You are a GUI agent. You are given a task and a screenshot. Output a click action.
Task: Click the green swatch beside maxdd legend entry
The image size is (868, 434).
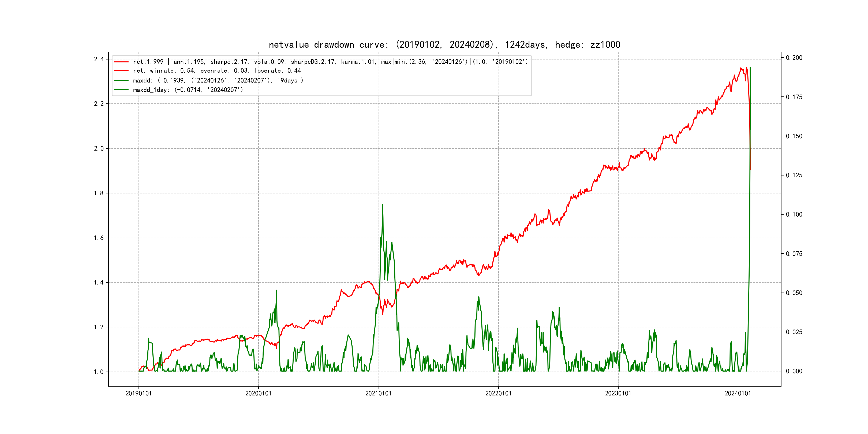tap(121, 81)
